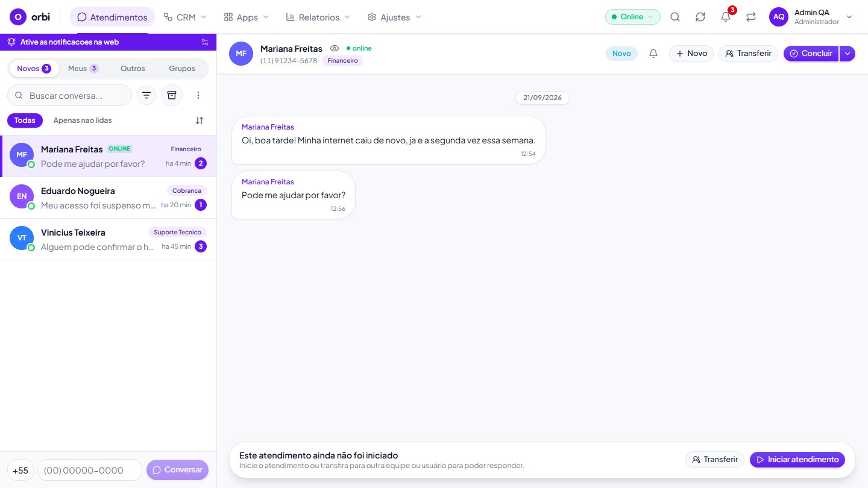
Task: Click the Suporte Tecnico tag on Vinicius's conversation
Action: [178, 232]
